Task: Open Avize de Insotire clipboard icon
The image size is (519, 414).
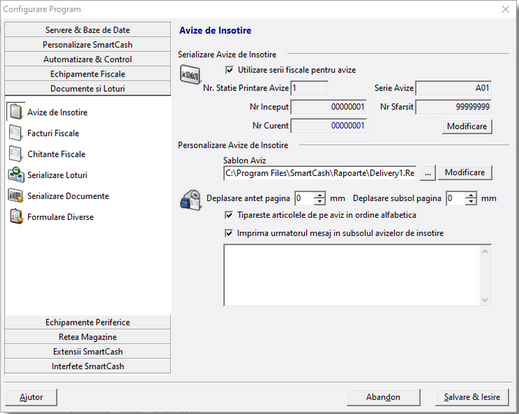Action: pos(16,112)
